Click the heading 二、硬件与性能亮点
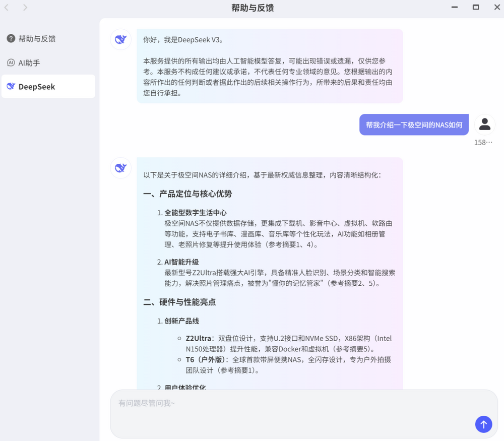504x441 pixels. tap(179, 302)
